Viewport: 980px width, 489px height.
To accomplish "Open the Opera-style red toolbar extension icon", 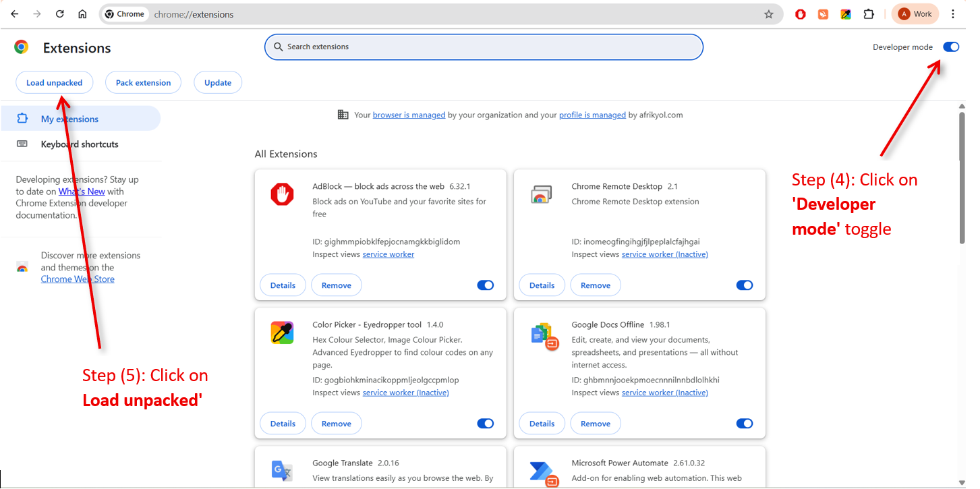I will pos(801,14).
